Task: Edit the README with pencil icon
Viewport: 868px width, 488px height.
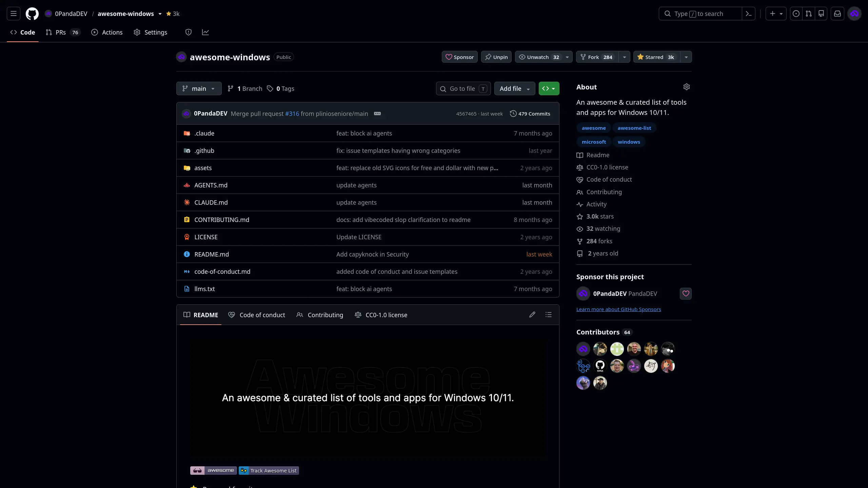Action: pos(532,314)
